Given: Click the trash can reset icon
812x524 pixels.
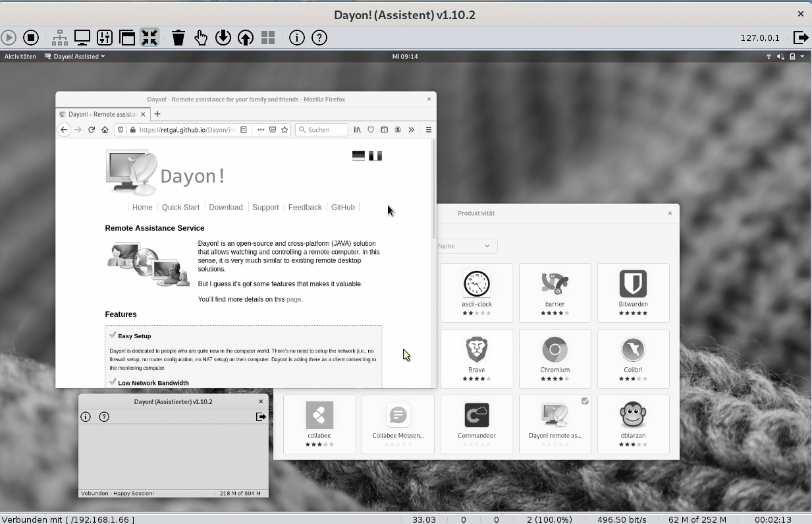Looking at the screenshot, I should (x=178, y=38).
